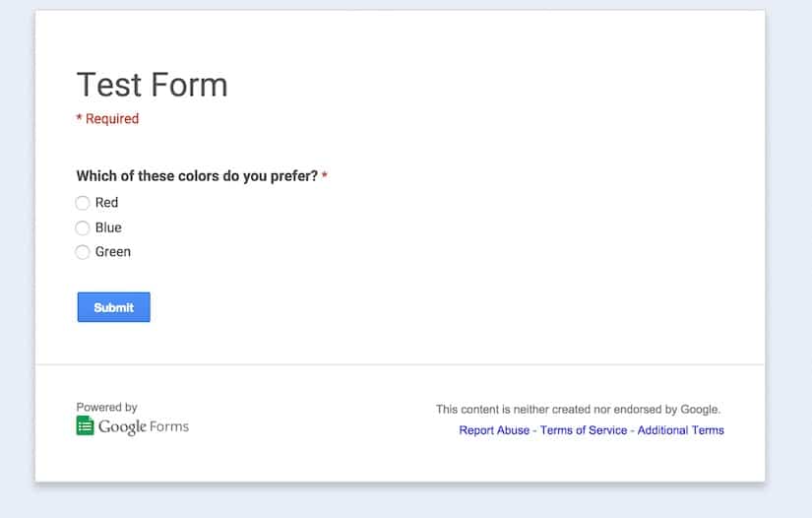This screenshot has height=518, width=812.
Task: Click the Red option label text
Action: [106, 203]
